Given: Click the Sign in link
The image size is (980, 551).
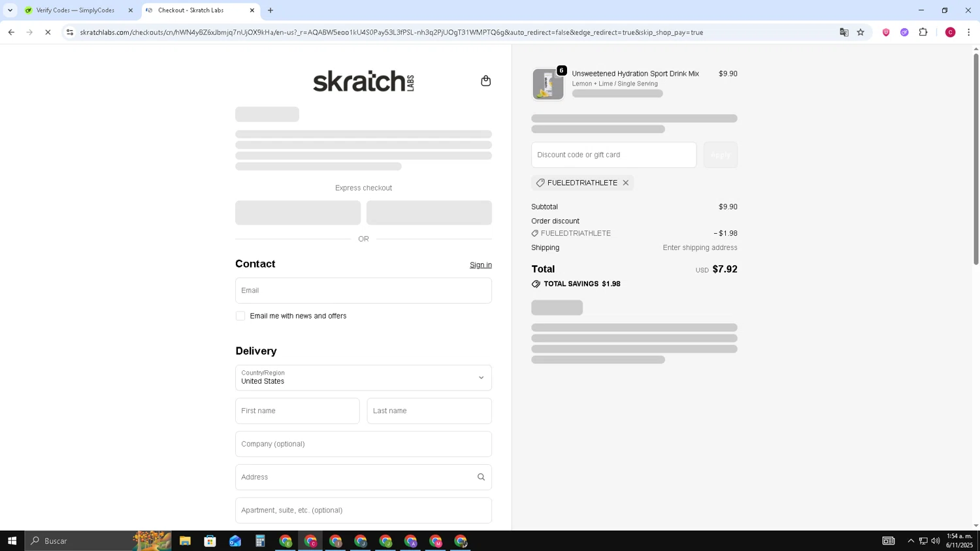Looking at the screenshot, I should pyautogui.click(x=481, y=265).
